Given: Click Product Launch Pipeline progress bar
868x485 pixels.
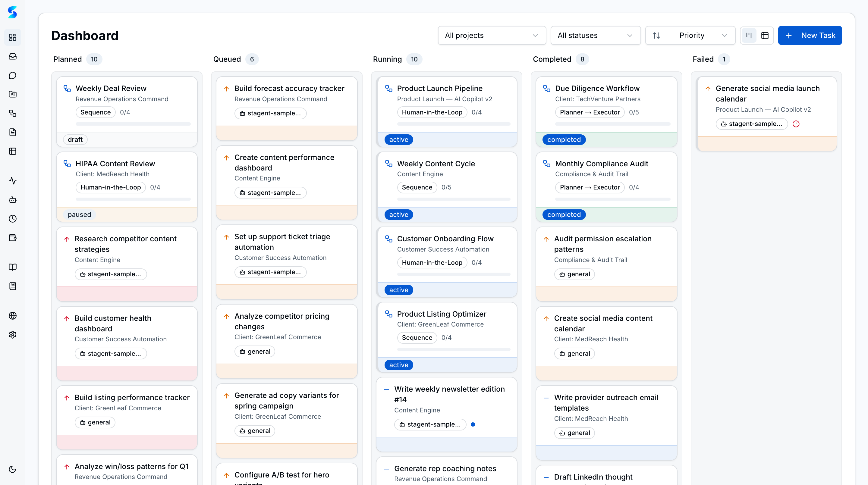Looking at the screenshot, I should pyautogui.click(x=454, y=124).
